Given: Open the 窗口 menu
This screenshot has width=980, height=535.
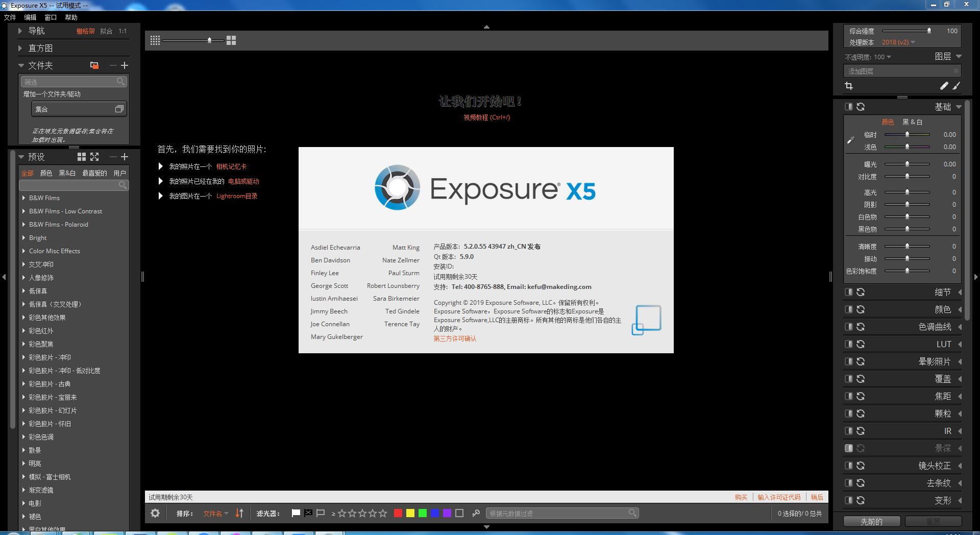Looking at the screenshot, I should [x=51, y=17].
